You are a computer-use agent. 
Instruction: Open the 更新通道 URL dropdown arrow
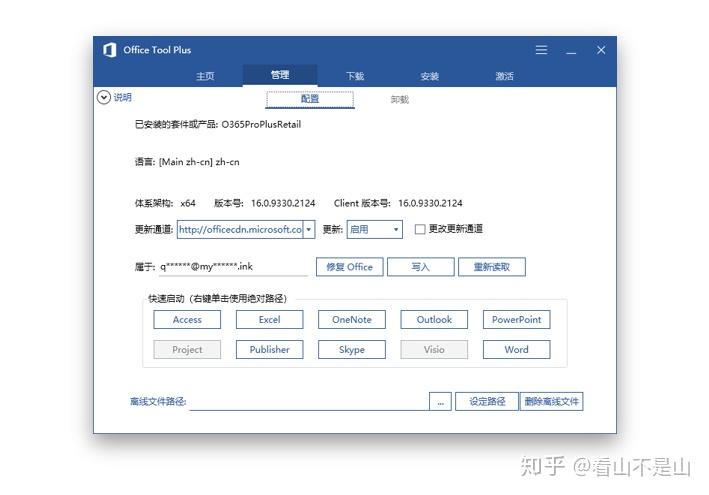pyautogui.click(x=308, y=229)
